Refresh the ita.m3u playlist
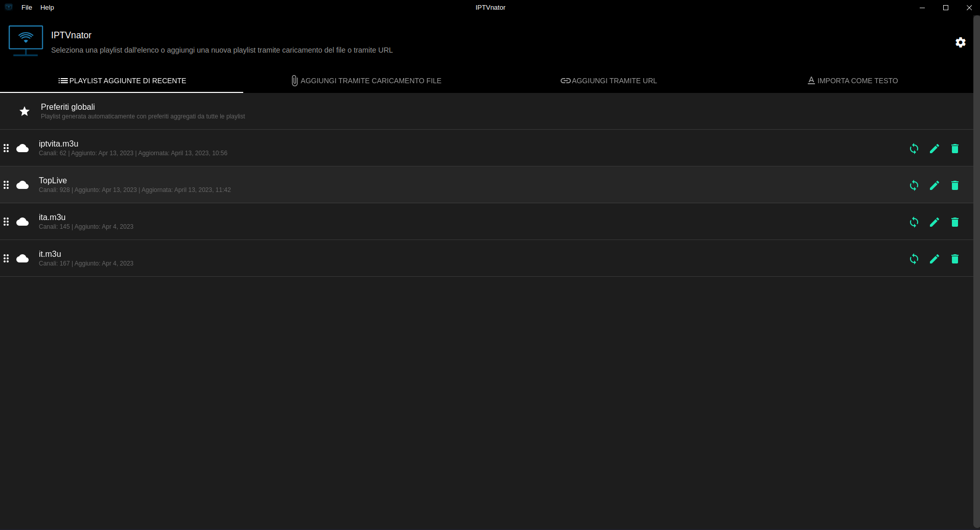The width and height of the screenshot is (980, 530). pyautogui.click(x=914, y=222)
